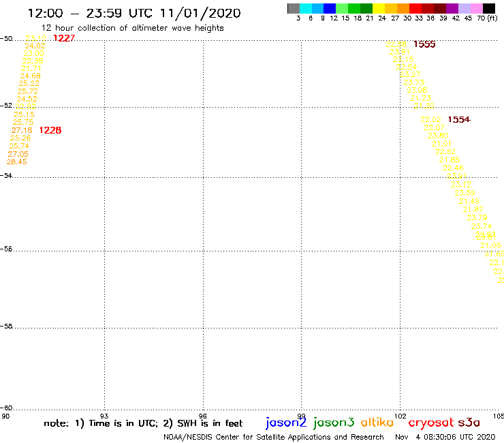This screenshot has height=443, width=504.
Task: Click wave height value 24.02
Action: pos(35,46)
